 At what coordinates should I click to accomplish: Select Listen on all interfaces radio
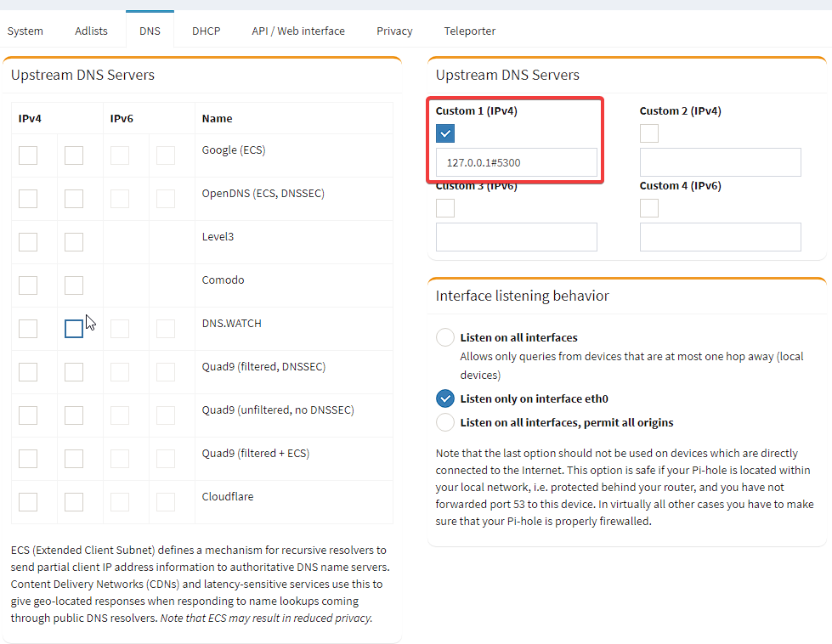(445, 337)
